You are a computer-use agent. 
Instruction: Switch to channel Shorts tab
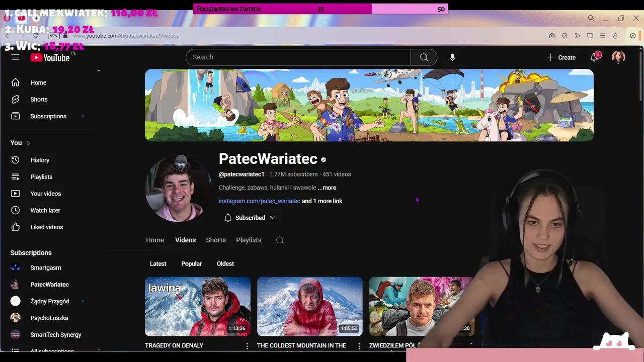tap(216, 240)
